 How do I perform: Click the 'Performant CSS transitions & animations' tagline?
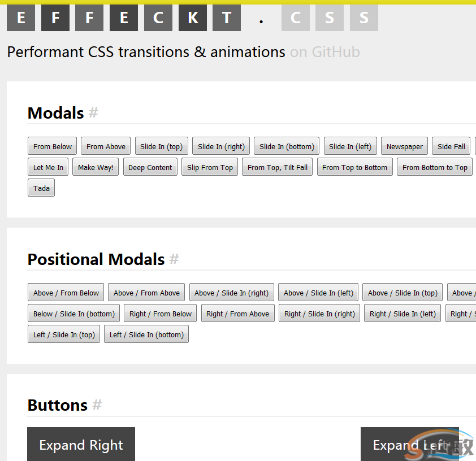(x=146, y=52)
